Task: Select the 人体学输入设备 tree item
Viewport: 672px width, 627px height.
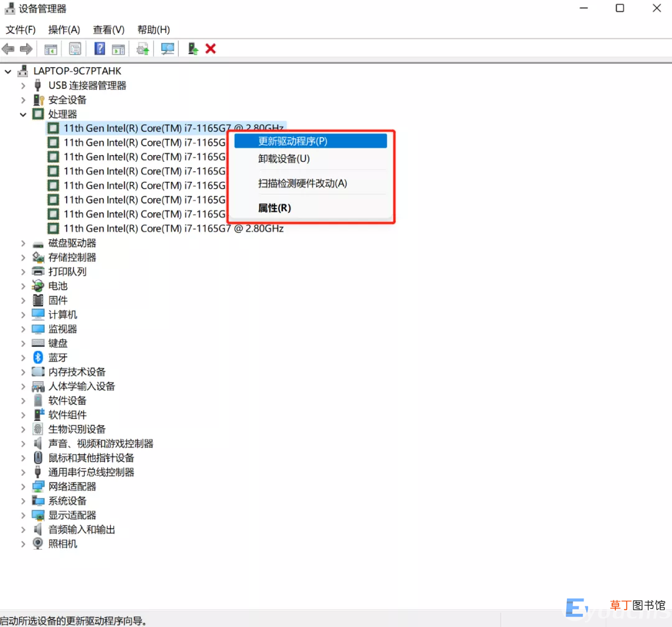Action: tap(82, 387)
